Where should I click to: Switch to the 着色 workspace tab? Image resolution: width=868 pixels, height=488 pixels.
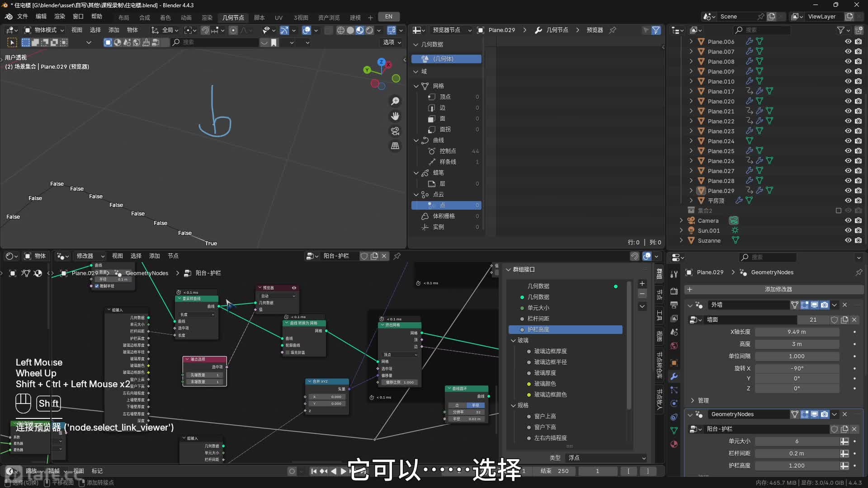click(165, 18)
